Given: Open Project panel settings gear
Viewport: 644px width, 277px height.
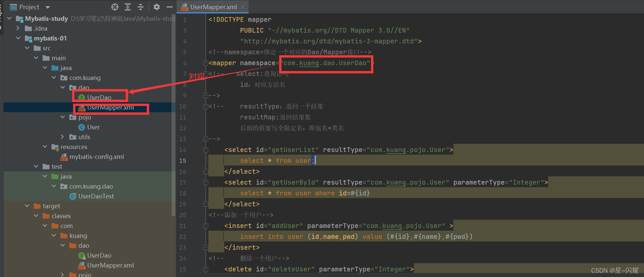Looking at the screenshot, I should tap(157, 7).
